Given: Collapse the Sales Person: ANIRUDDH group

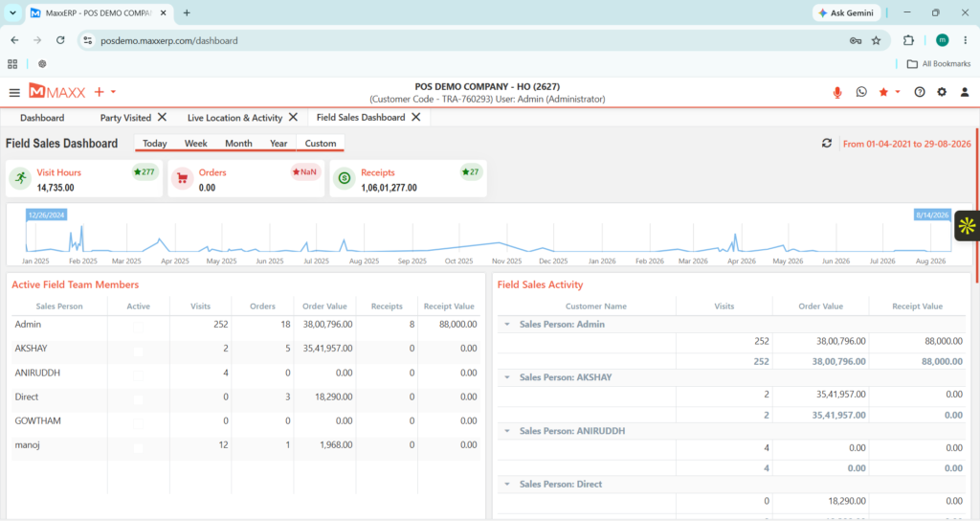Looking at the screenshot, I should click(x=507, y=431).
